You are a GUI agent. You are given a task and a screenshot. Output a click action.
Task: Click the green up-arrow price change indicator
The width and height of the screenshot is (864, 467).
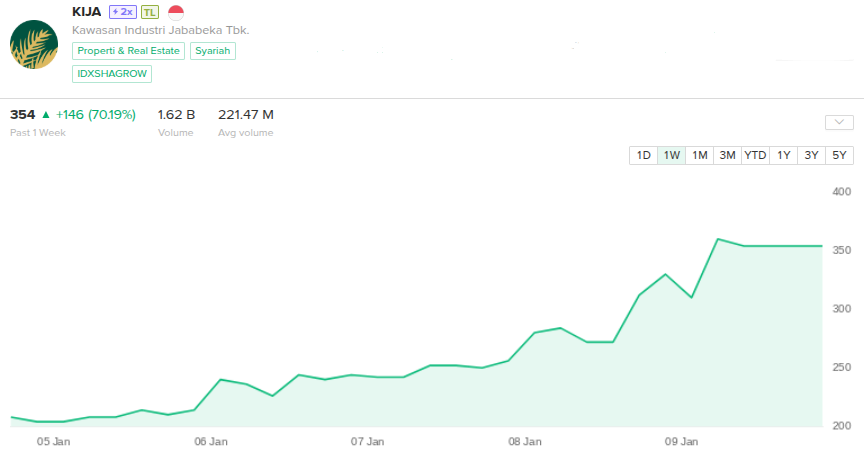coord(45,115)
